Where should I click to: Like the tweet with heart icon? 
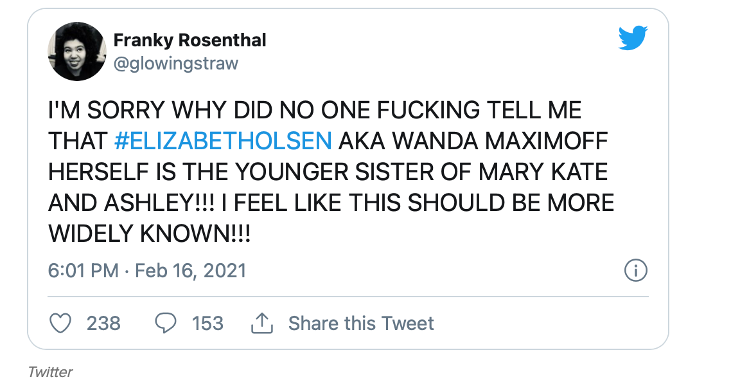point(60,323)
